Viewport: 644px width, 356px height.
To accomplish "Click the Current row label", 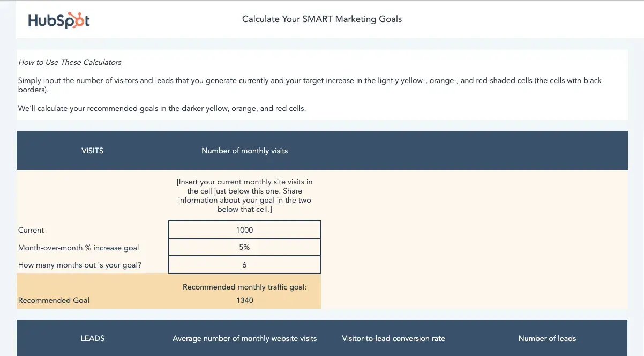I will (31, 230).
